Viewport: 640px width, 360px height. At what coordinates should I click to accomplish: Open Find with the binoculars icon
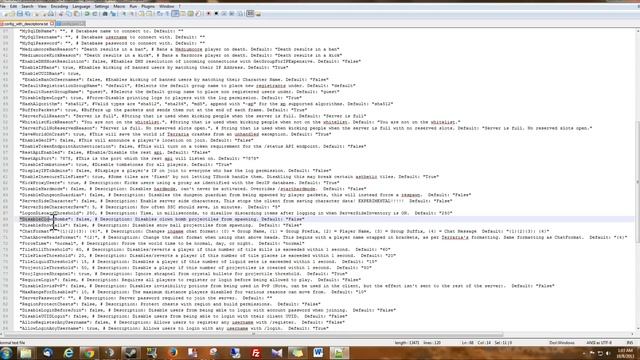105,14
